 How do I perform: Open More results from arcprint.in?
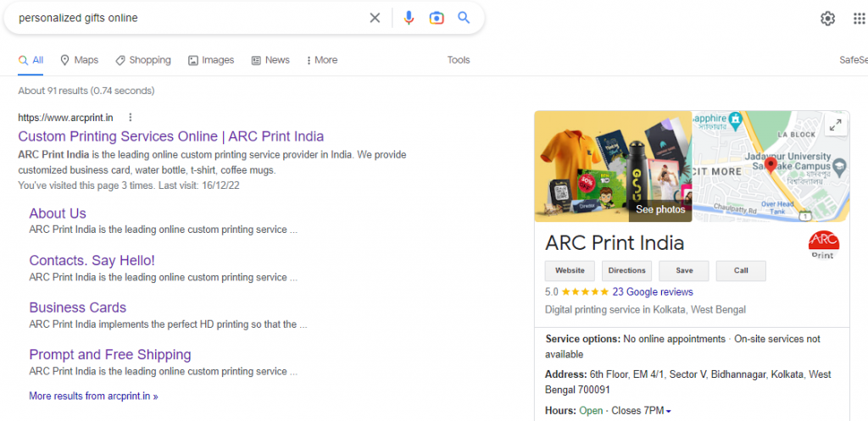tap(93, 396)
